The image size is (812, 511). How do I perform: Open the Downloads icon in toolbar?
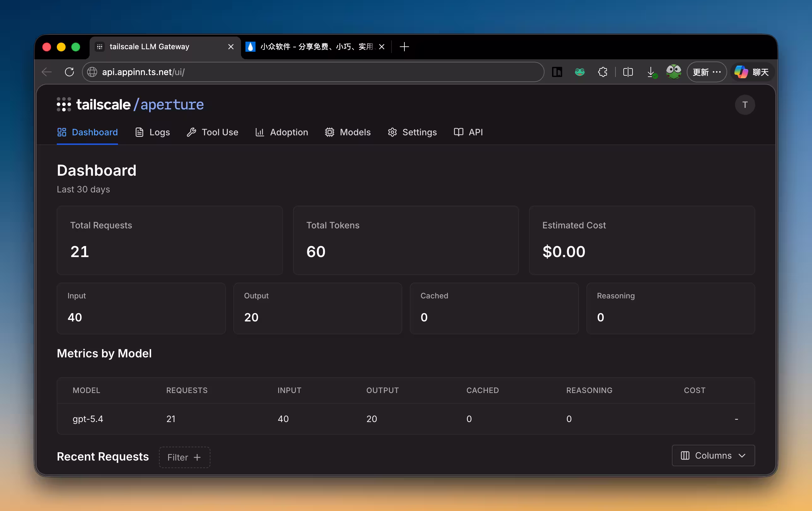pyautogui.click(x=650, y=72)
